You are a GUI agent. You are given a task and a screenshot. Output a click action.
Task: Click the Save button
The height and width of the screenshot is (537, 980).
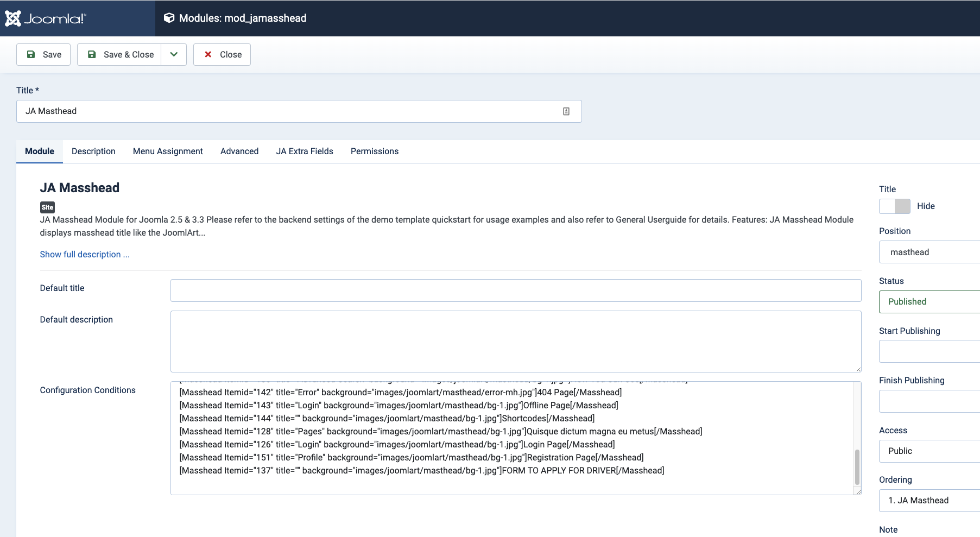(x=43, y=54)
